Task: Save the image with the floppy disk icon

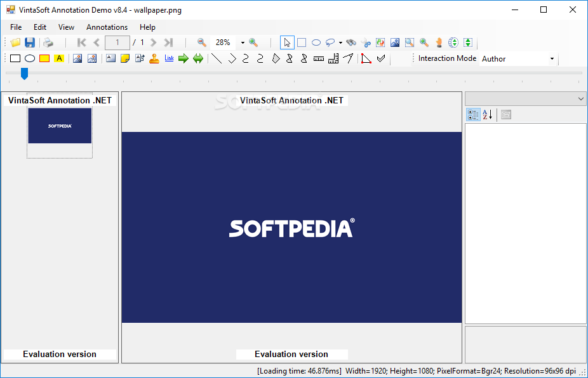Action: [x=30, y=42]
